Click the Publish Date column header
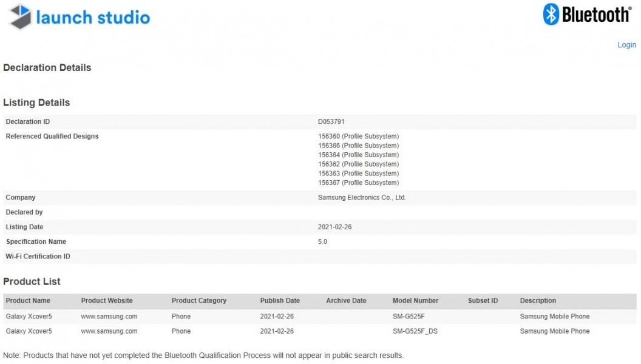The image size is (641, 364). pyautogui.click(x=280, y=301)
